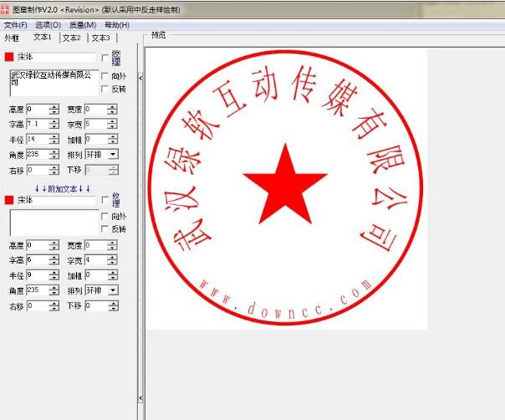This screenshot has height=420, width=505.
Task: Increase main text 角度 with up arrow
Action: pyautogui.click(x=54, y=151)
